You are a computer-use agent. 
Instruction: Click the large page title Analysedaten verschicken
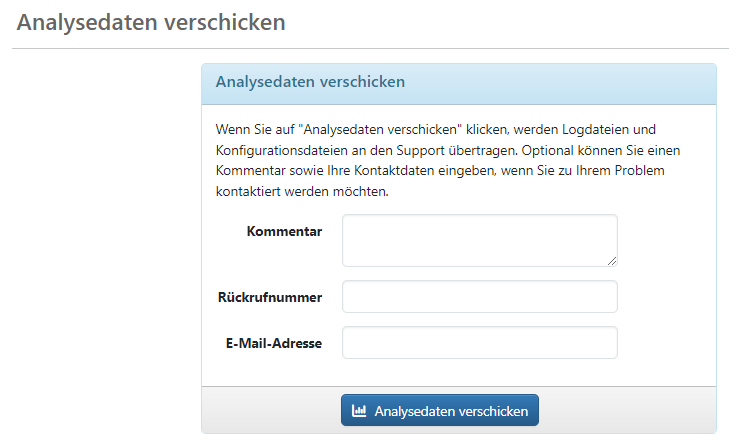coord(151,22)
